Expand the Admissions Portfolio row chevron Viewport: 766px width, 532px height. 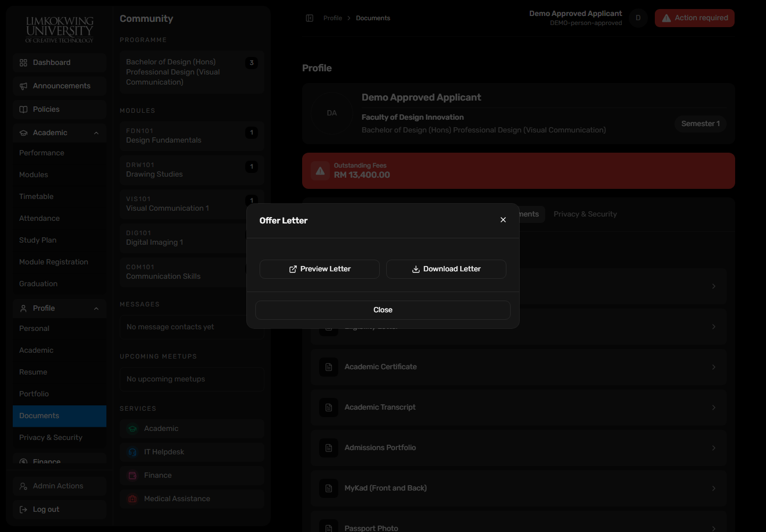[714, 448]
